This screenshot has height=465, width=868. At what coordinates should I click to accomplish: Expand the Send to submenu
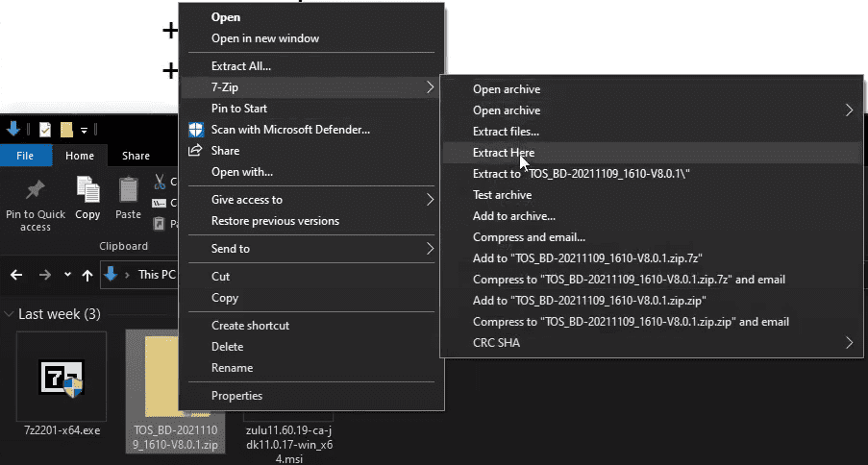point(430,249)
